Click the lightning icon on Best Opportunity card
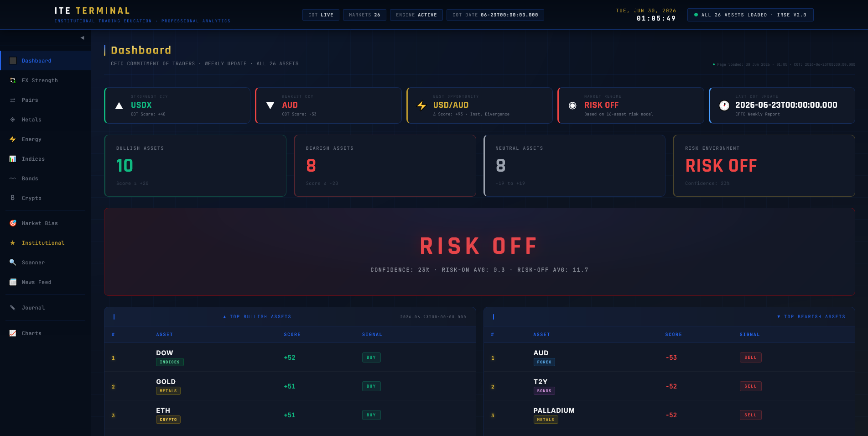 click(421, 105)
